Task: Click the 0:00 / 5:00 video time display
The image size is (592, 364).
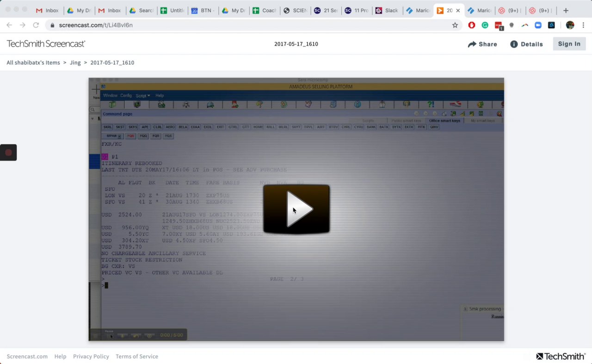Action: (x=171, y=335)
